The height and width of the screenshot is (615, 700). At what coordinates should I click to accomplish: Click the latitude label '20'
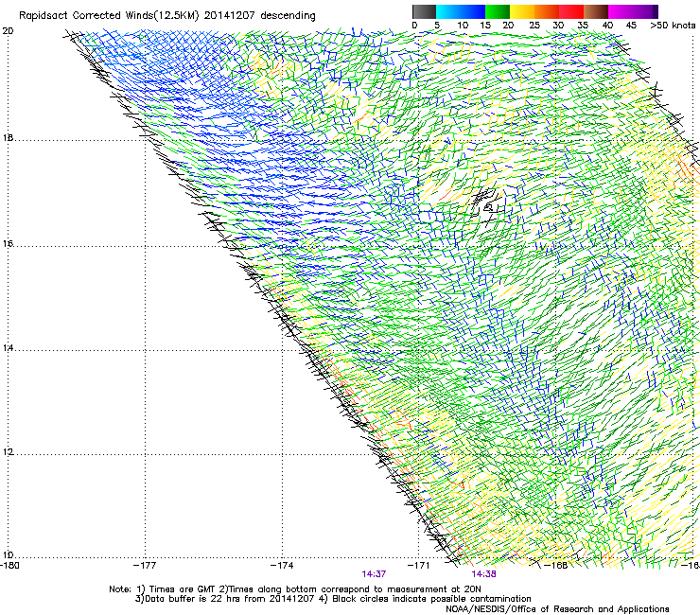point(8,31)
